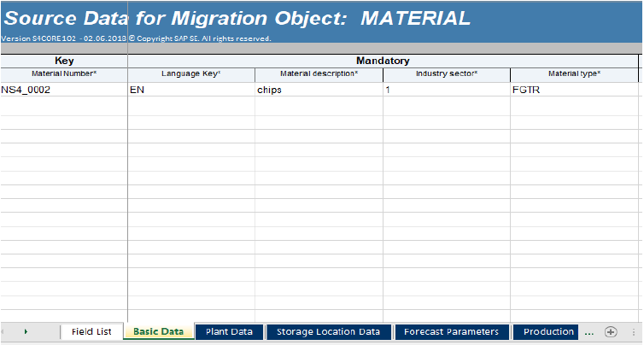The width and height of the screenshot is (644, 345).
Task: Go to Storage Location Data tab
Action: coord(328,332)
